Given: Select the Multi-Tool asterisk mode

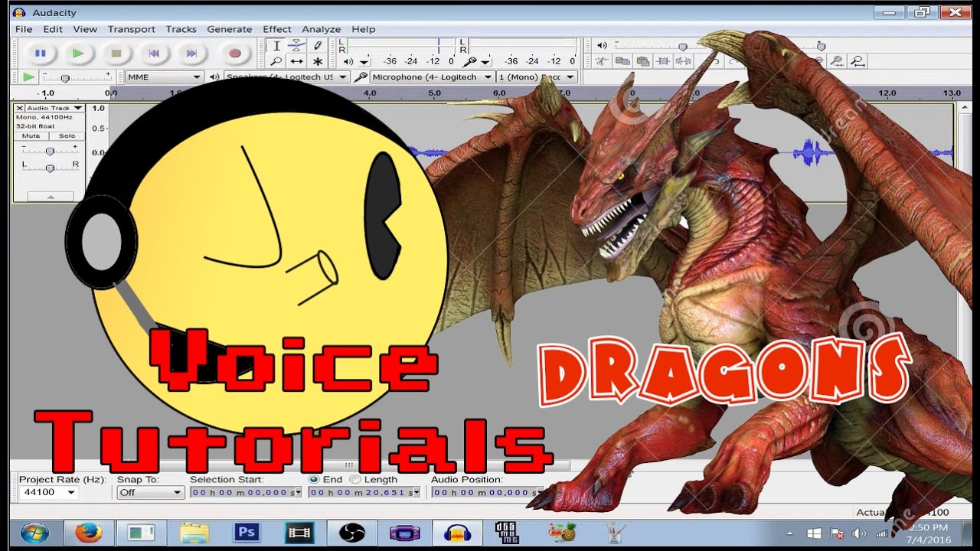Looking at the screenshot, I should coord(318,62).
